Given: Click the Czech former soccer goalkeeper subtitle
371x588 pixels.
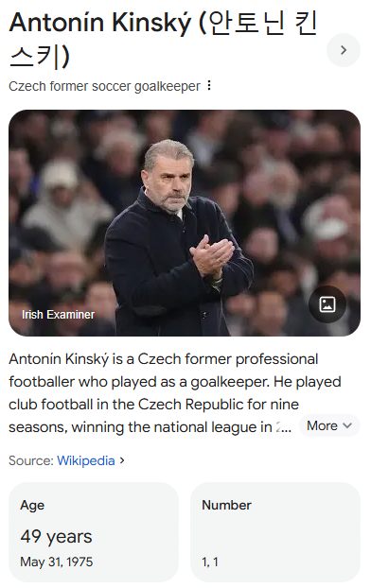Looking at the screenshot, I should (x=104, y=86).
